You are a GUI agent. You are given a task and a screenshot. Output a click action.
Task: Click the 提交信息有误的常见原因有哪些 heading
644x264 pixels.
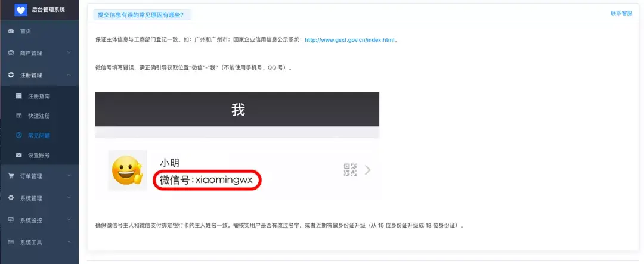pos(141,15)
